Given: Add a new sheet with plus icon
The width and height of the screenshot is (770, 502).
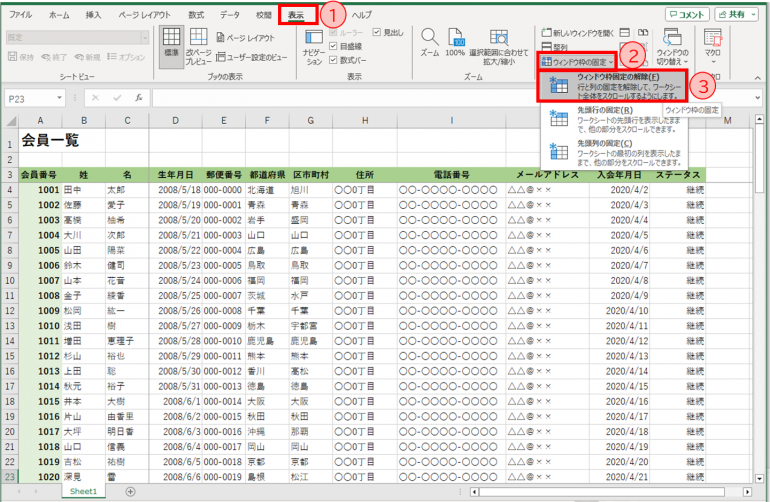Looking at the screenshot, I should (130, 492).
